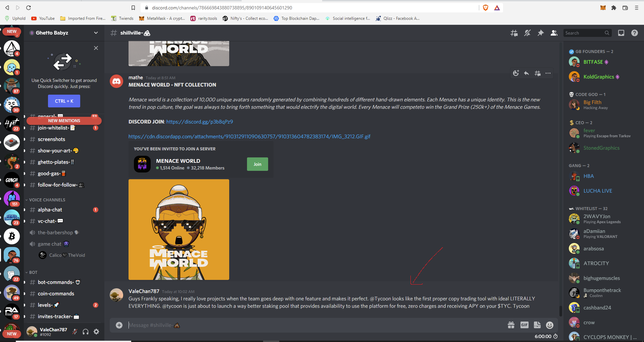Image resolution: width=644 pixels, height=342 pixels.
Task: Jump to NEW MENTIONS
Action: click(x=64, y=121)
